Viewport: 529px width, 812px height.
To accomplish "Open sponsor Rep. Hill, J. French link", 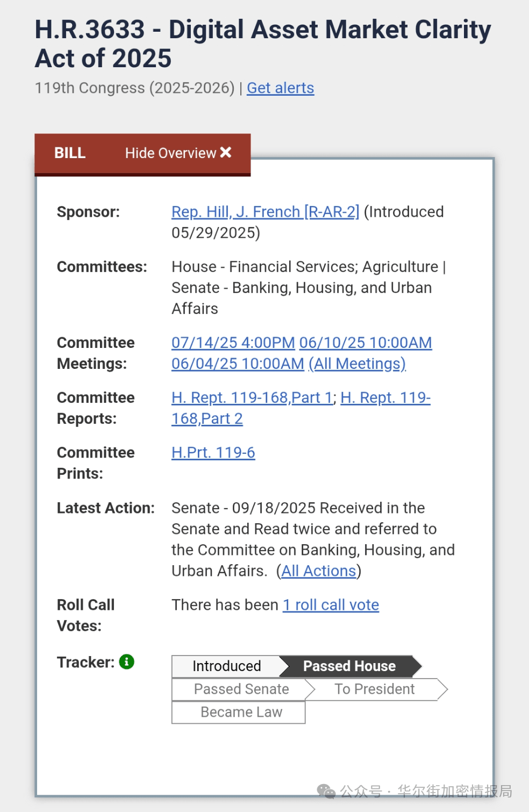I will (x=265, y=212).
